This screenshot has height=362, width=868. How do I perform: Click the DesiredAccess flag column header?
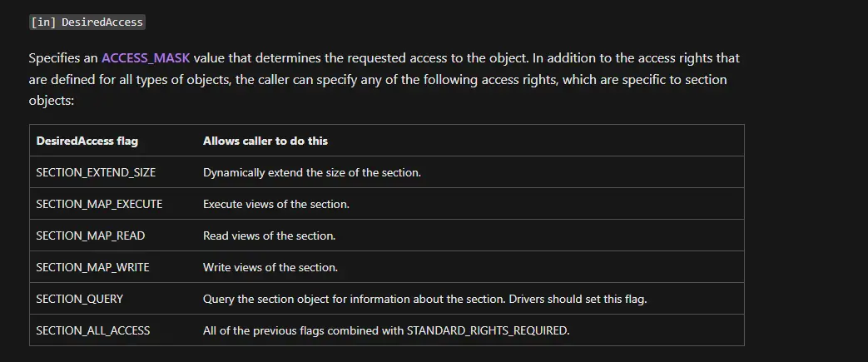[x=87, y=141]
